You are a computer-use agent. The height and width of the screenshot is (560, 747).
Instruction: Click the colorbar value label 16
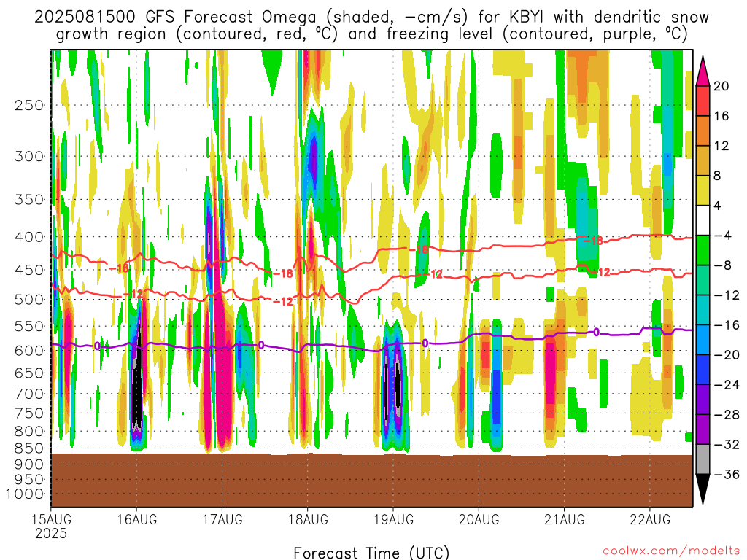coord(721,116)
